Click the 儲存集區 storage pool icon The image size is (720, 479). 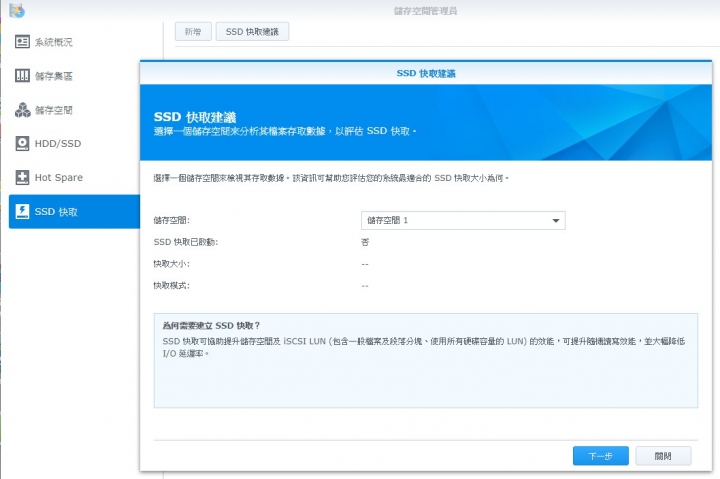(x=22, y=76)
